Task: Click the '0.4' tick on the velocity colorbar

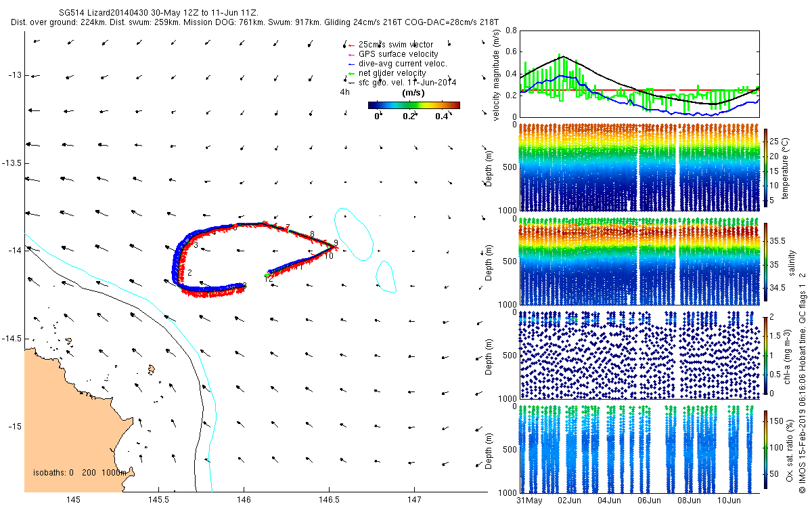Action: (442, 117)
